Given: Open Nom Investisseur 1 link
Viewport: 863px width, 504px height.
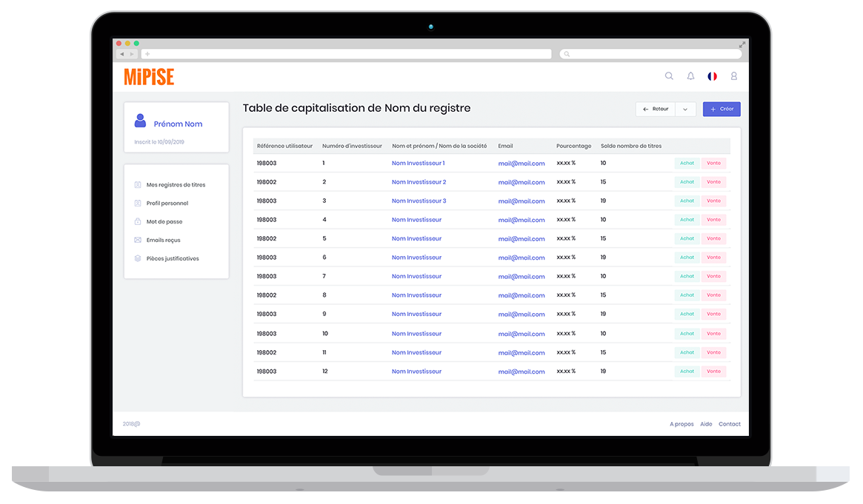Looking at the screenshot, I should coord(419,164).
